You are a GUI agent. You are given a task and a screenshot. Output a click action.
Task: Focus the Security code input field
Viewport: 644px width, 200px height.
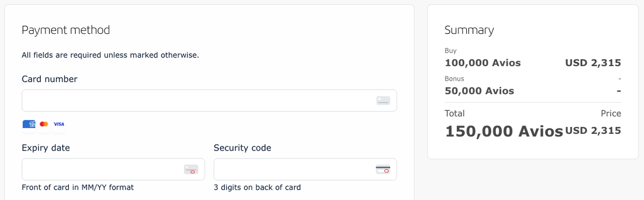305,169
